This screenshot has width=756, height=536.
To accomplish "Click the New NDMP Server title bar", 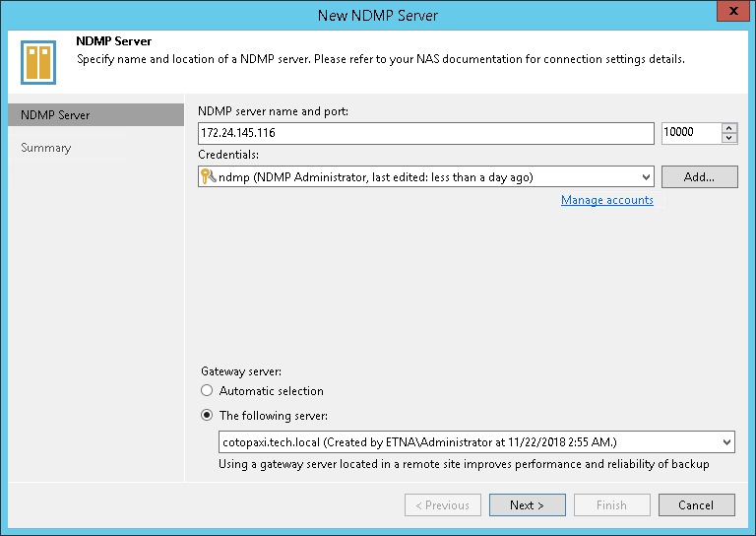I will pos(378,15).
